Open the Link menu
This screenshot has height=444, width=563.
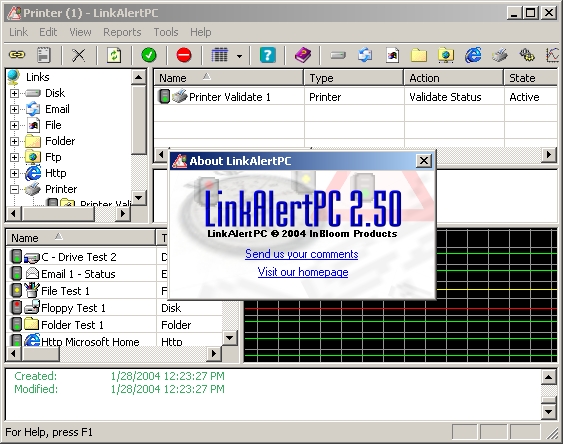coord(18,32)
